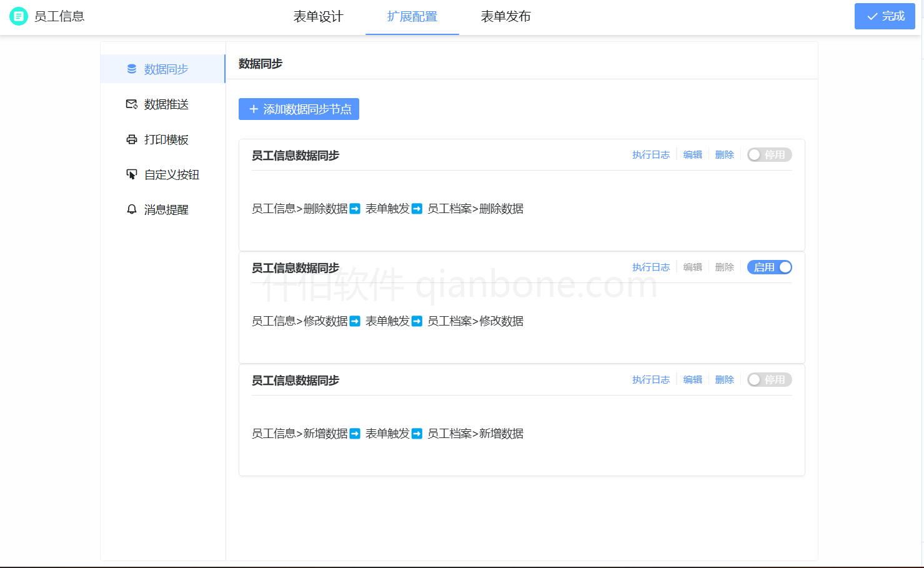Click 编辑 on the second sync rule

(x=692, y=267)
